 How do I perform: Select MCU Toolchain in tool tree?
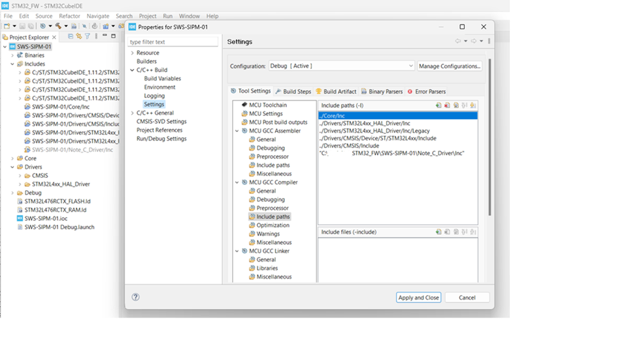click(x=268, y=105)
